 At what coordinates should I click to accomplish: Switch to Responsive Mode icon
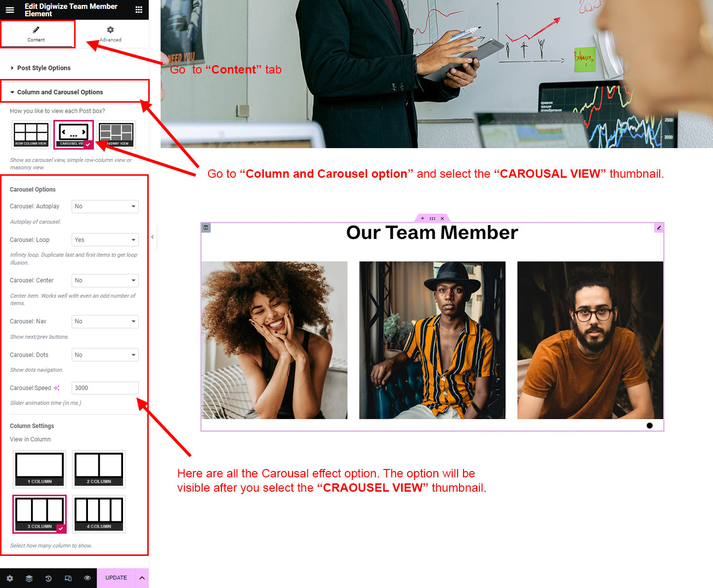point(68,578)
